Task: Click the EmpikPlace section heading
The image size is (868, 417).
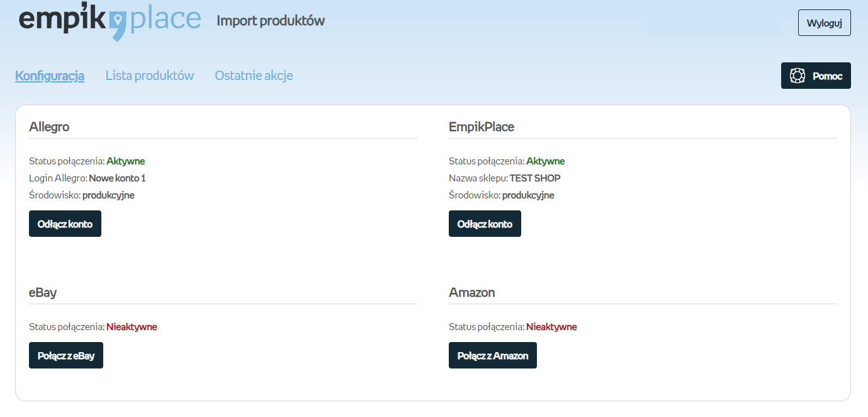Action: 482,127
